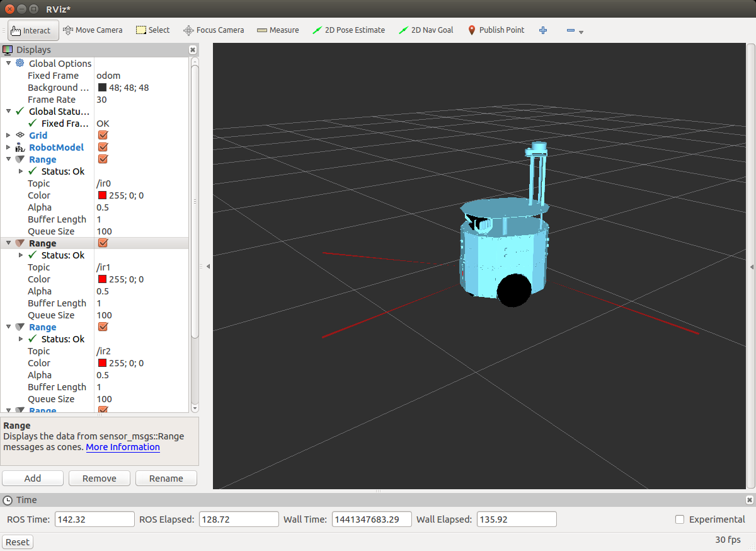Disable the Grid display checkbox
The height and width of the screenshot is (551, 756).
click(103, 136)
